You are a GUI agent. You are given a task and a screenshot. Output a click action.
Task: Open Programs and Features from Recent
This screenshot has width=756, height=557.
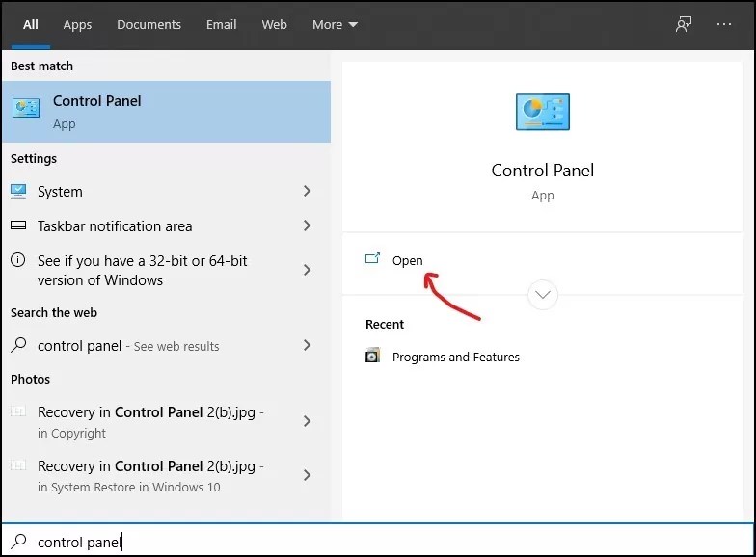click(455, 357)
